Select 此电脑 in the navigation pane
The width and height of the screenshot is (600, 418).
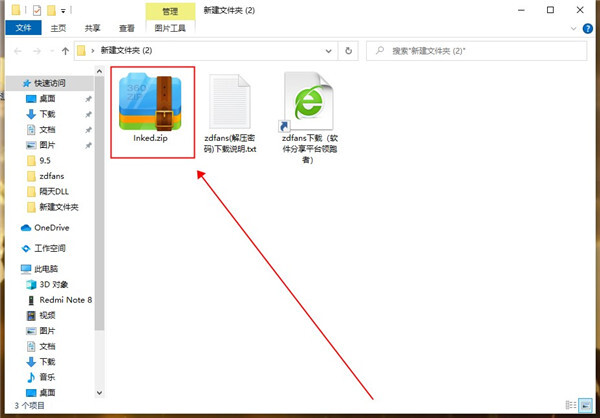click(46, 269)
